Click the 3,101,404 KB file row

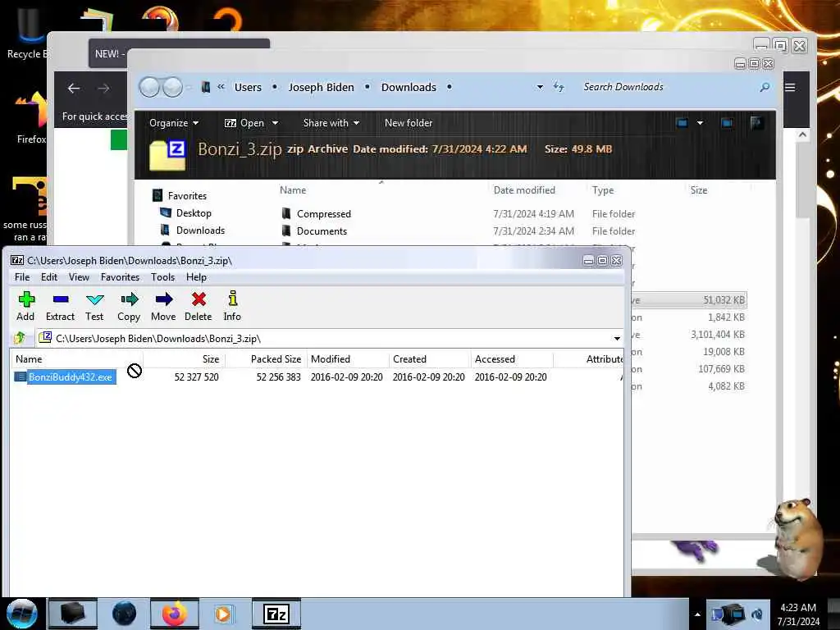(x=689, y=335)
